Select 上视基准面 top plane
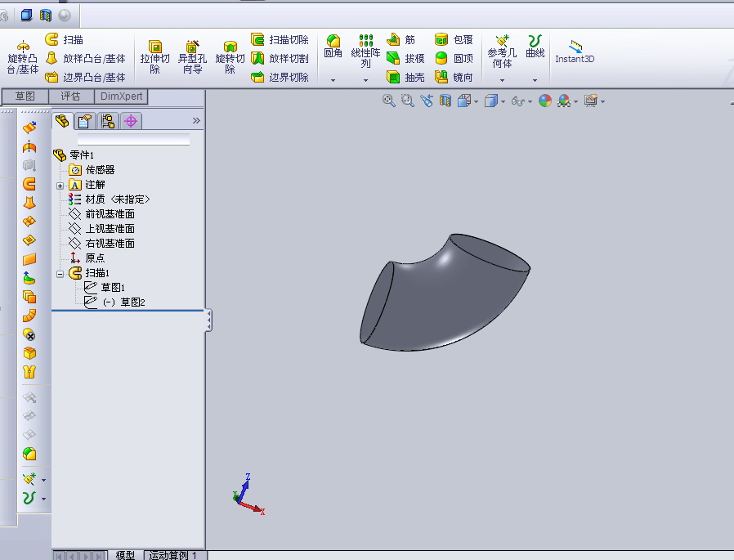This screenshot has height=560, width=734. pyautogui.click(x=101, y=228)
